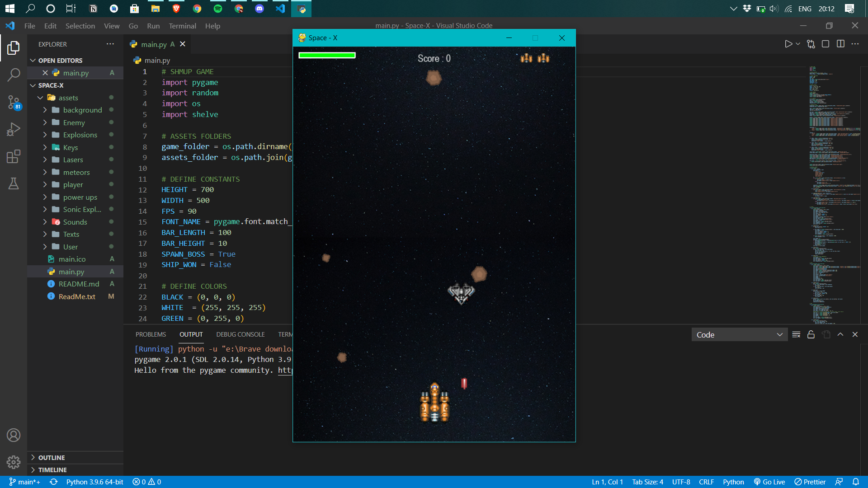The image size is (868, 488).
Task: Expand the OUTLINE section
Action: click(x=52, y=458)
